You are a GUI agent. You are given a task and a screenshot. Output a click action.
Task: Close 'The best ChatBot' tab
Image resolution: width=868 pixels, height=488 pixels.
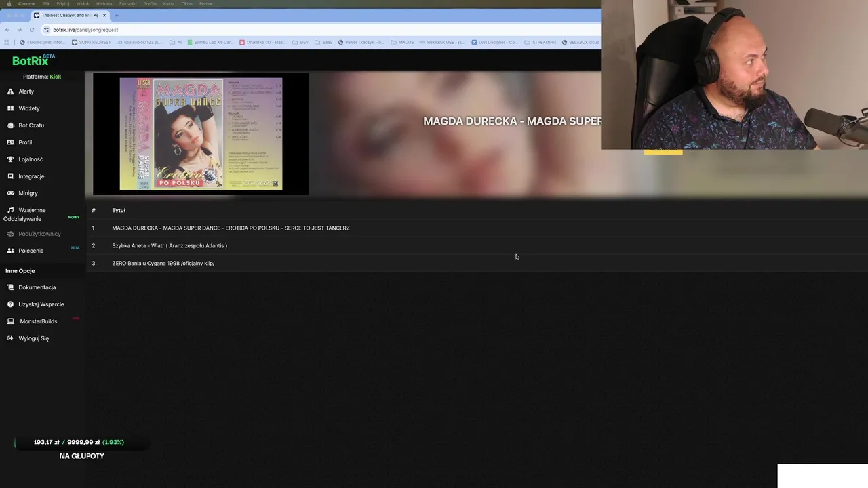pyautogui.click(x=104, y=15)
